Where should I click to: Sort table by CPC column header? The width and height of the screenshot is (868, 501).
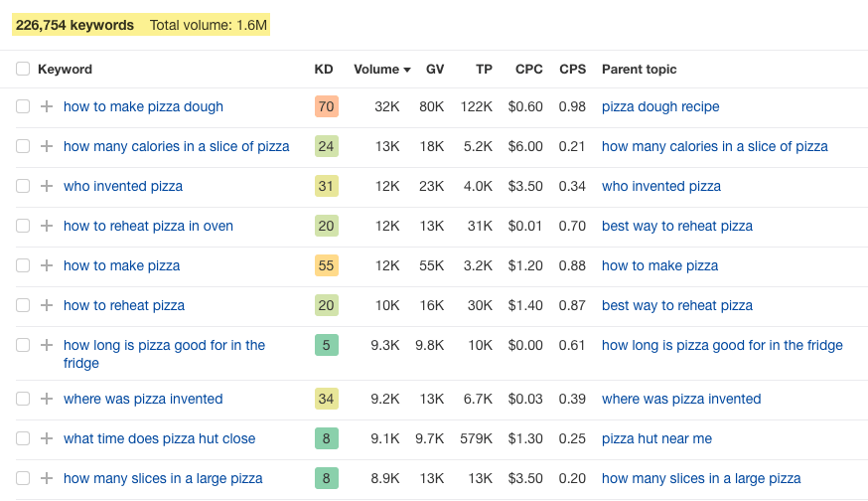(528, 70)
